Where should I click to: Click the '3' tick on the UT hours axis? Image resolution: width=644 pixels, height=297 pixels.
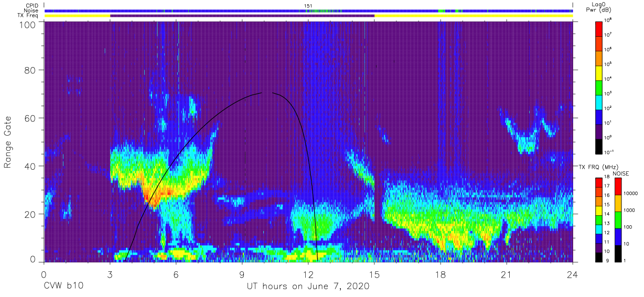[x=110, y=275]
